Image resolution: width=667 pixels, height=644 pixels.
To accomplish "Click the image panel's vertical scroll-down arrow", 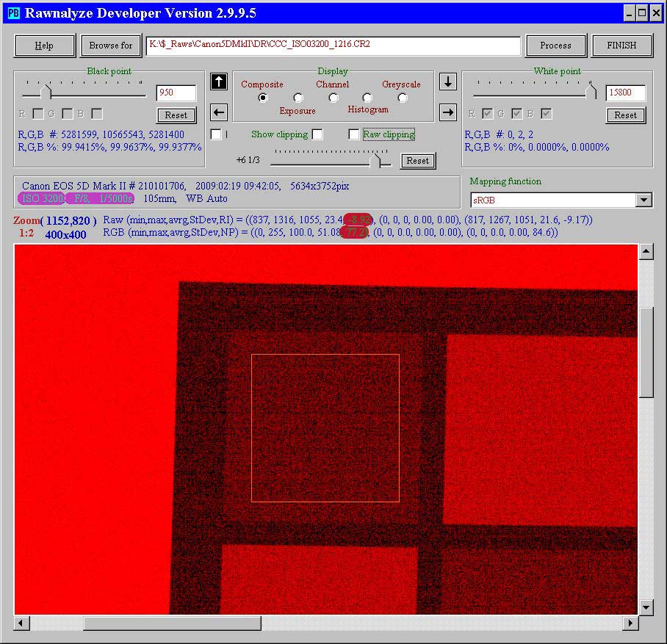I will coord(646,607).
